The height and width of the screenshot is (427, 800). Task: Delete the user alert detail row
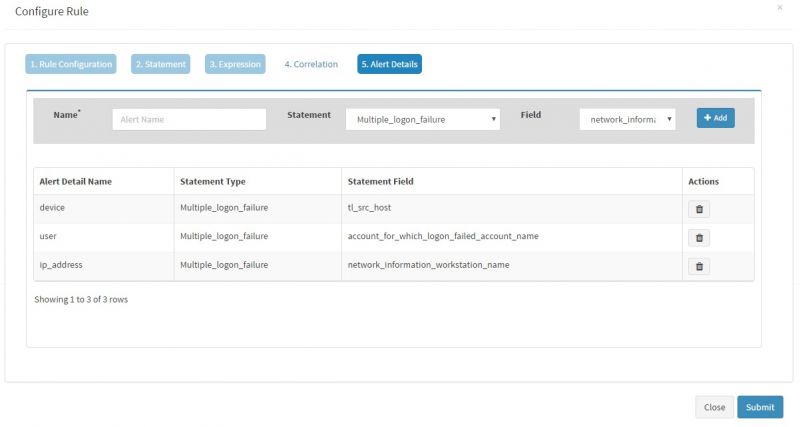[699, 238]
